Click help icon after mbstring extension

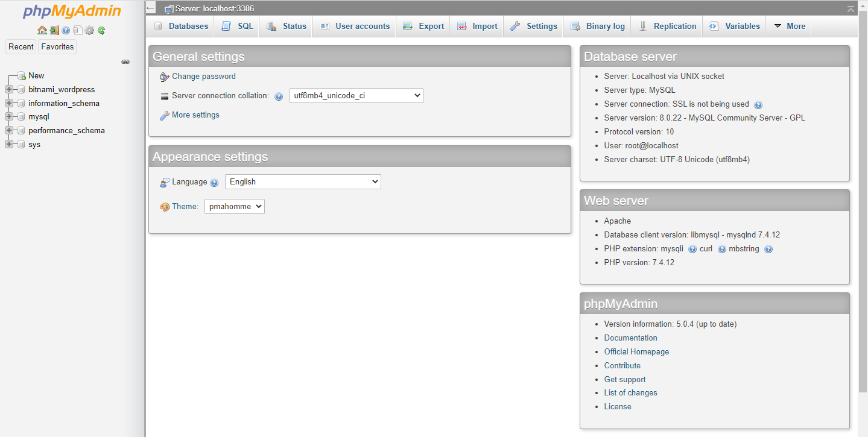click(x=768, y=250)
